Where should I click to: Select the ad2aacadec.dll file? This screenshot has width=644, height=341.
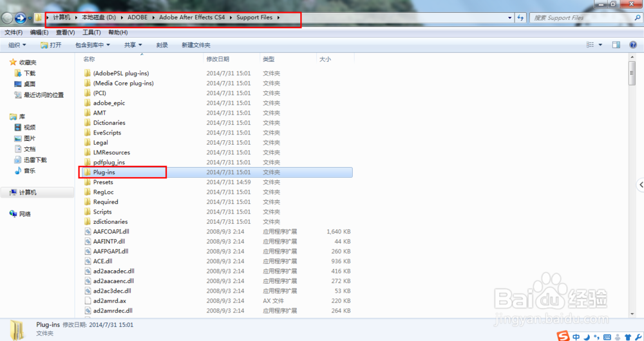pos(114,271)
